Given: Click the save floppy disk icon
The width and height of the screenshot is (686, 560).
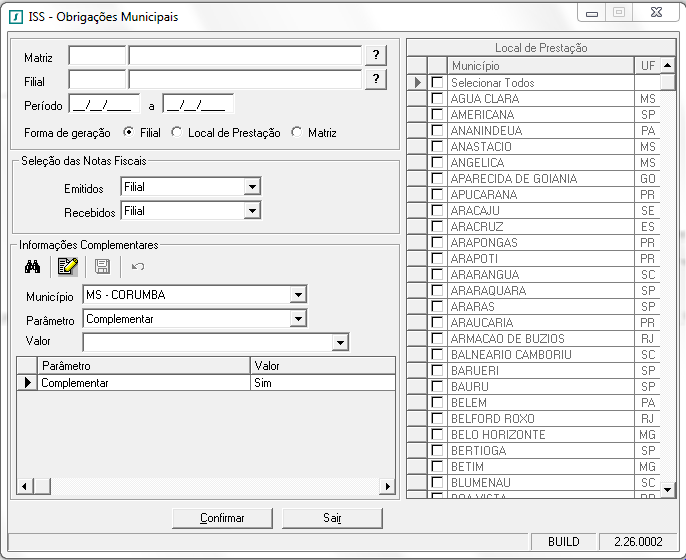Looking at the screenshot, I should (102, 266).
